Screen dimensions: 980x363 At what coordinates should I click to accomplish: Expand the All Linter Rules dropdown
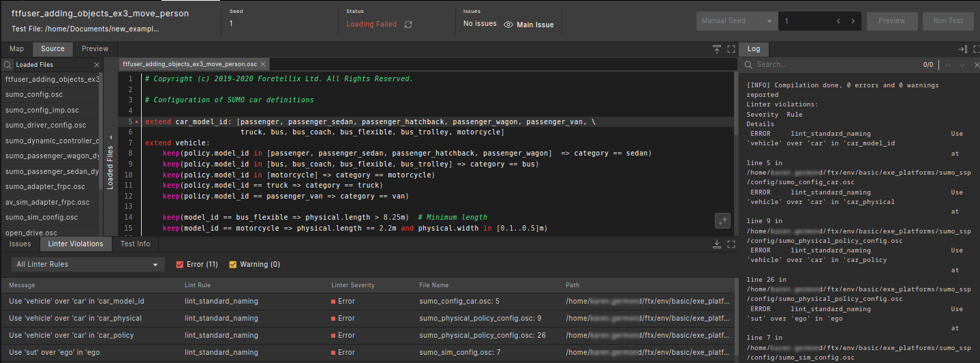point(88,265)
